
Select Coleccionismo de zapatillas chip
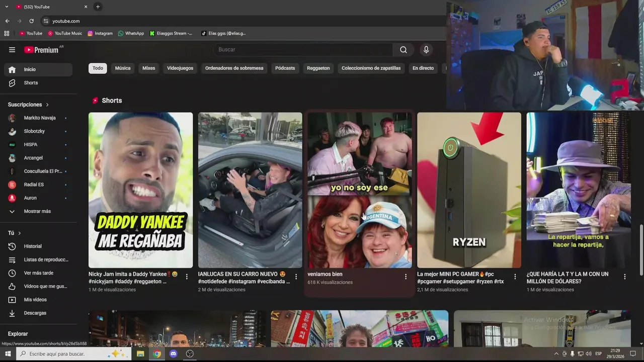[x=371, y=68]
